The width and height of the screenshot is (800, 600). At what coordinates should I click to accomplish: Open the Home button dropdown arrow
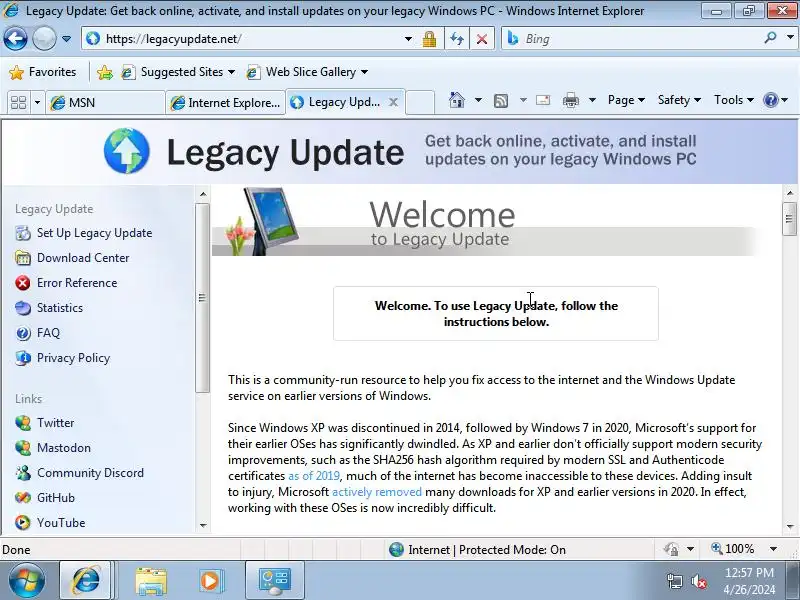(478, 100)
